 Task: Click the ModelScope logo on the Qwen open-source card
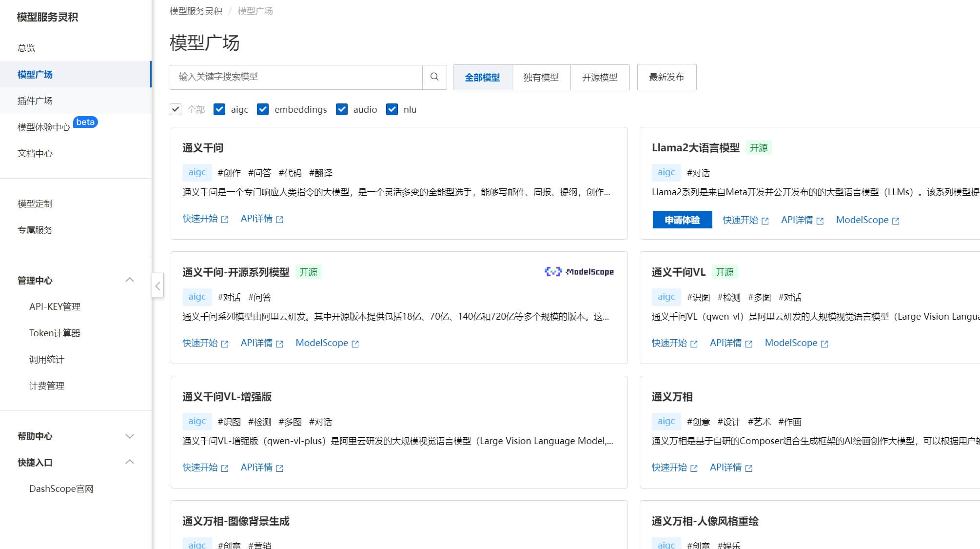coord(579,272)
